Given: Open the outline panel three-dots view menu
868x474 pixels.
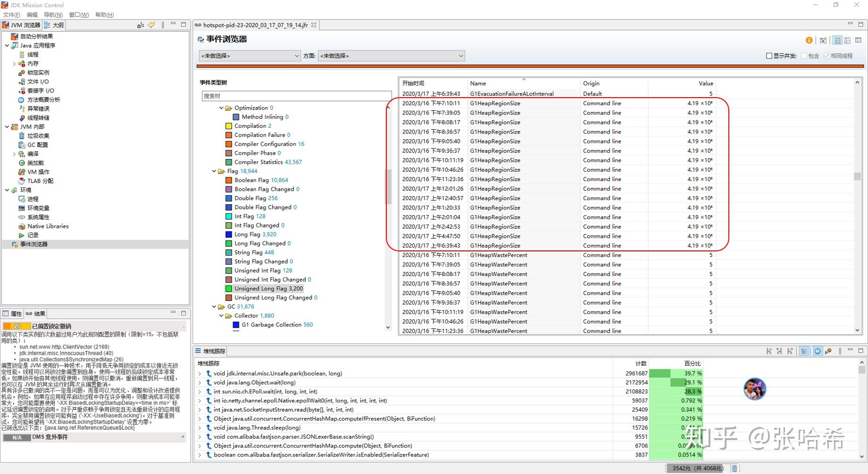Looking at the screenshot, I should [x=163, y=25].
